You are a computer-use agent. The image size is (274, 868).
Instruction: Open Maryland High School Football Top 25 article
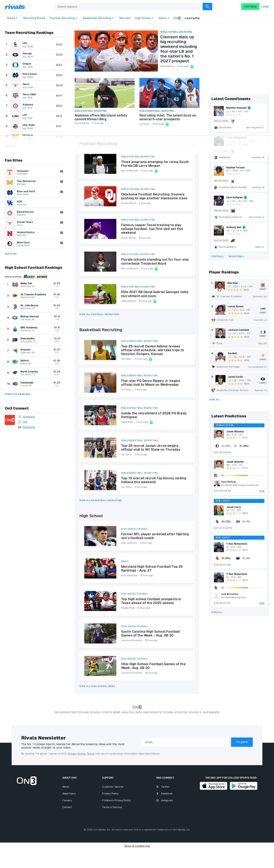152,569
